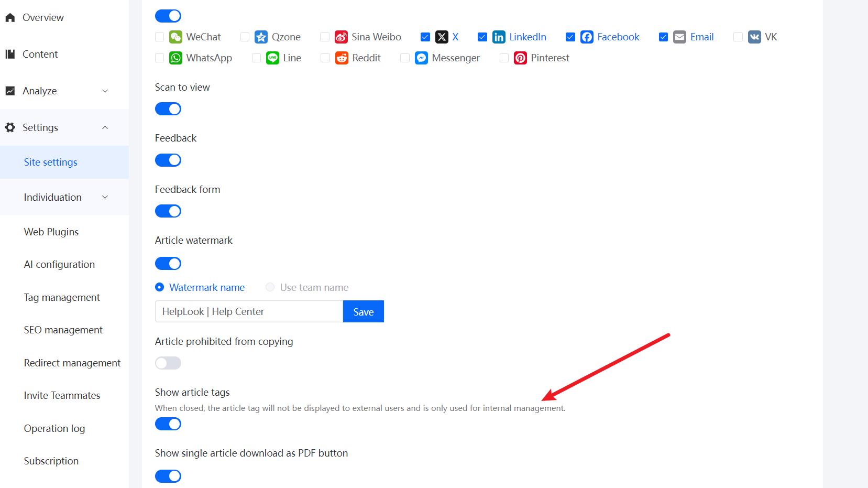Expand the Analyze menu

105,91
